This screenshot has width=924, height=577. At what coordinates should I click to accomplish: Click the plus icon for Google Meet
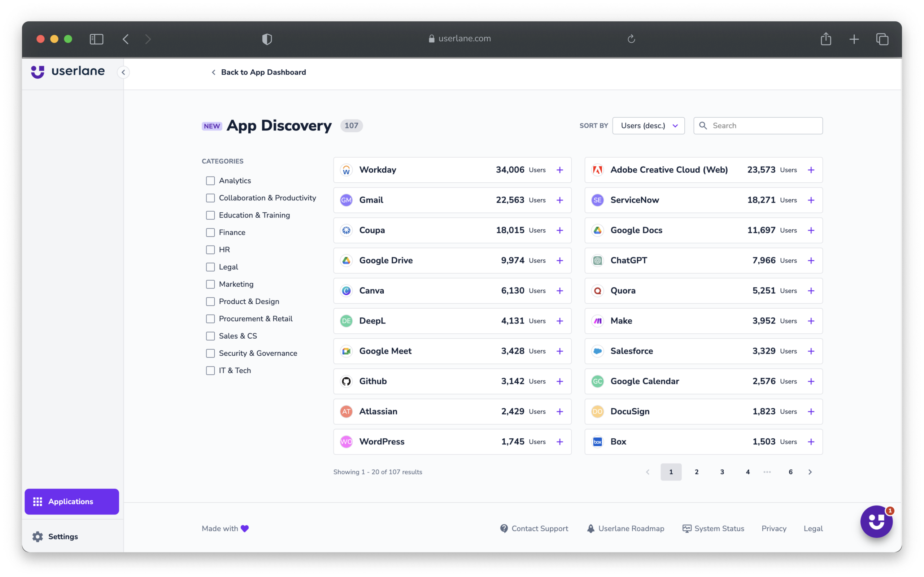click(x=559, y=351)
